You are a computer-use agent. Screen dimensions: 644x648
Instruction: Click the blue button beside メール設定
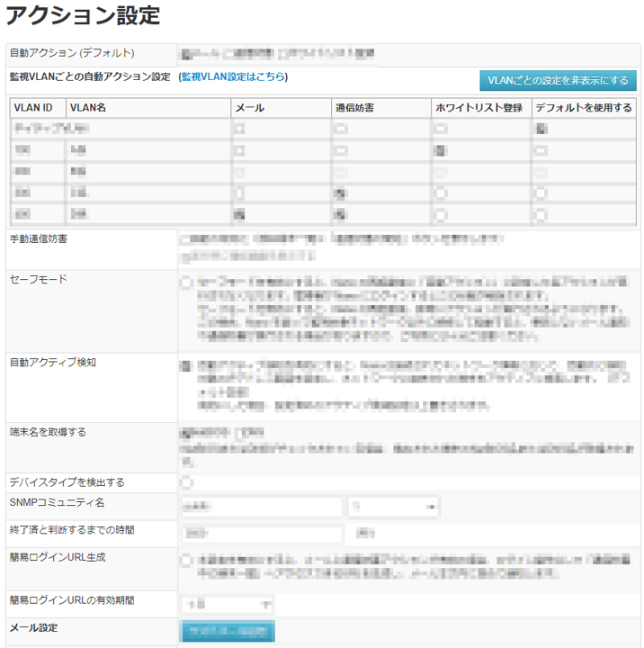pos(228,631)
